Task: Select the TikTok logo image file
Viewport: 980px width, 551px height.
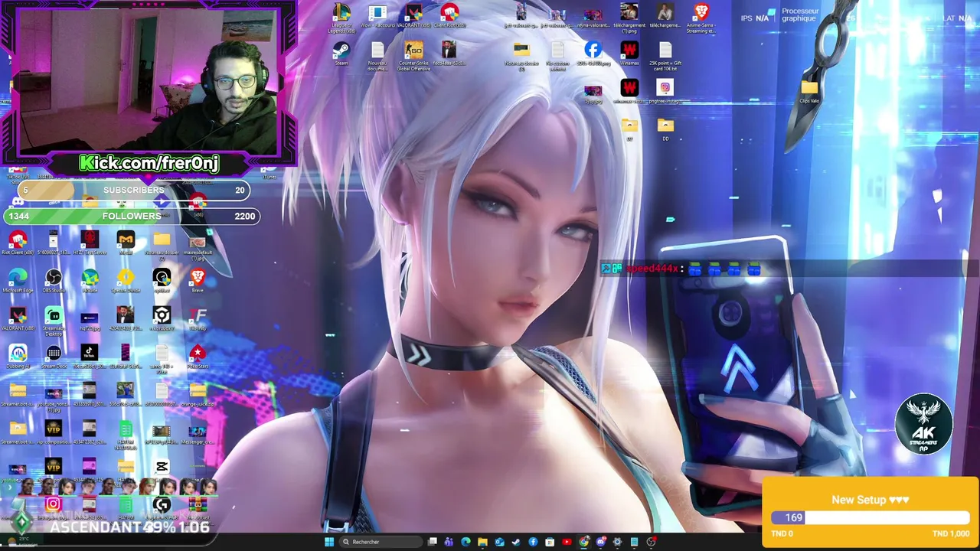Action: pyautogui.click(x=90, y=356)
